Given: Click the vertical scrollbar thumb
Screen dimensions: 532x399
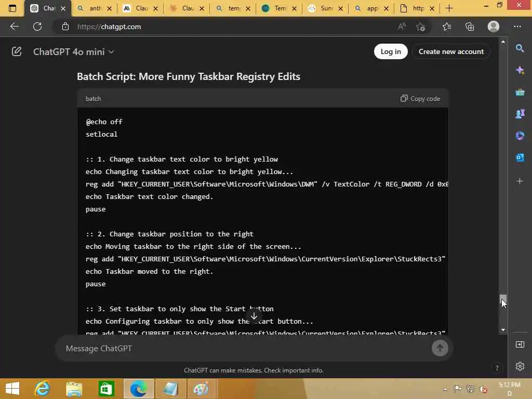Looking at the screenshot, I should click(x=503, y=301).
